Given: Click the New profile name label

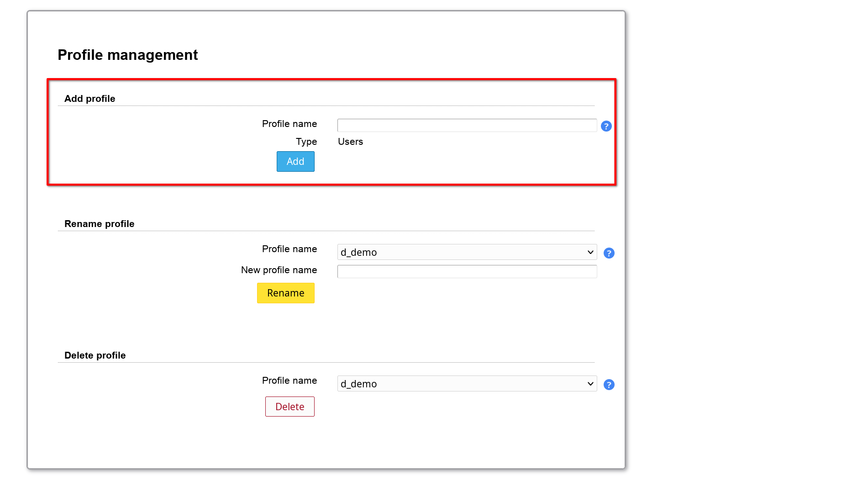Looking at the screenshot, I should 279,270.
